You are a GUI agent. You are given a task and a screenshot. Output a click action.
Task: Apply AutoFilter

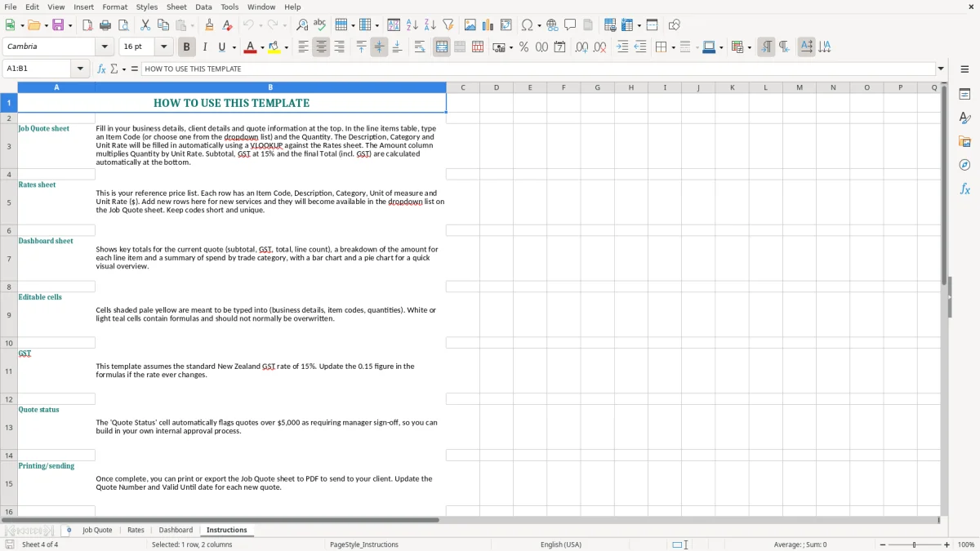tap(448, 25)
